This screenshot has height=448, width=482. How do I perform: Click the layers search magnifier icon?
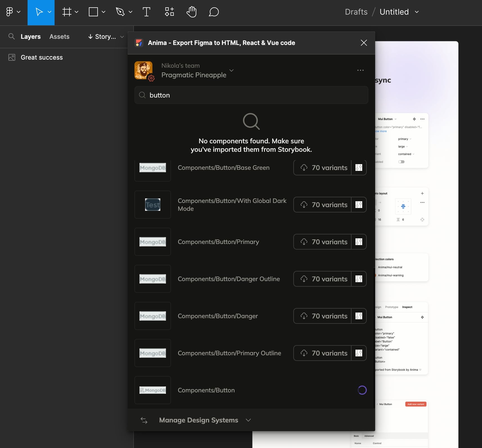(12, 37)
